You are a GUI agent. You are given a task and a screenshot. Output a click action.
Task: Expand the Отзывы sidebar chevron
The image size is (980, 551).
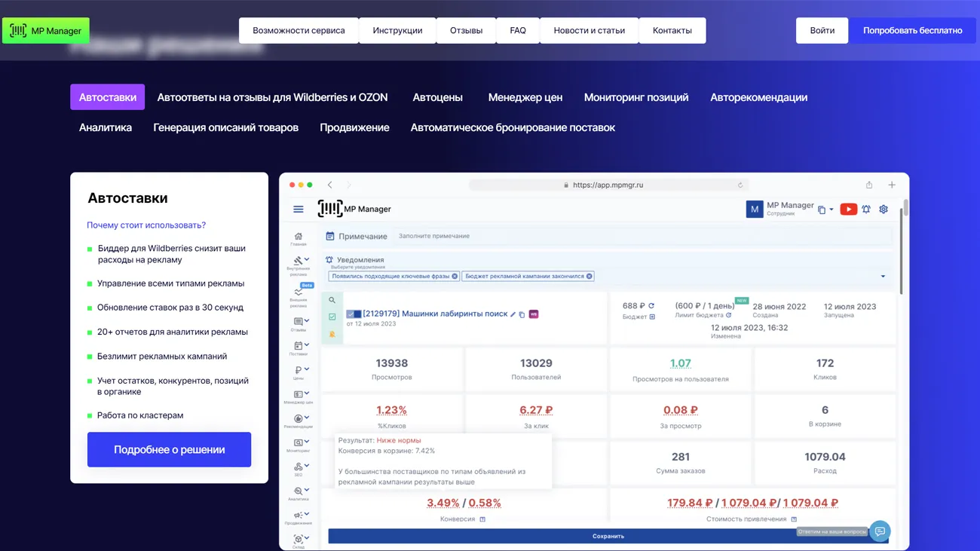pyautogui.click(x=307, y=321)
